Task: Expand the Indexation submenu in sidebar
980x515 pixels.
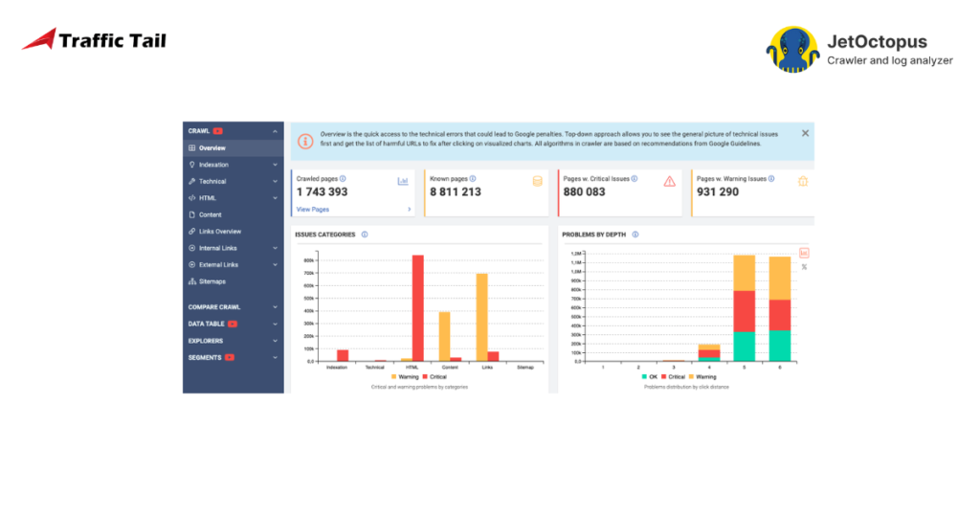Action: click(275, 165)
